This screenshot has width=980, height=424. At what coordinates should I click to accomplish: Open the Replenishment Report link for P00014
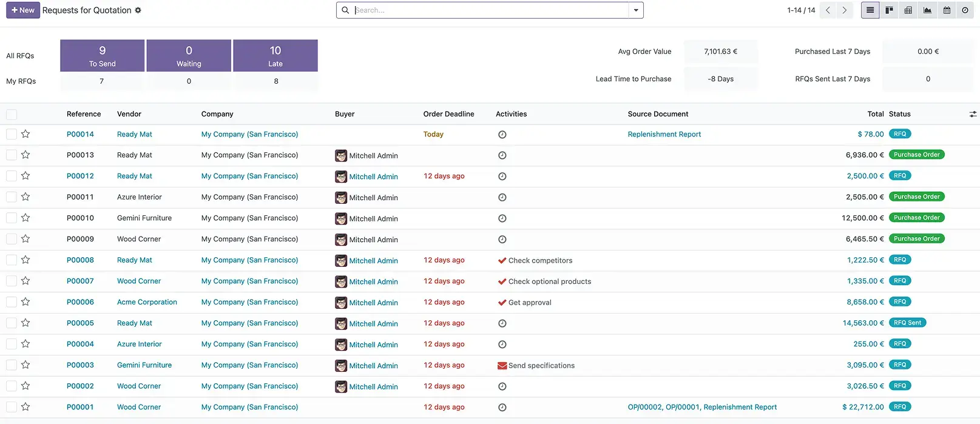(x=664, y=135)
